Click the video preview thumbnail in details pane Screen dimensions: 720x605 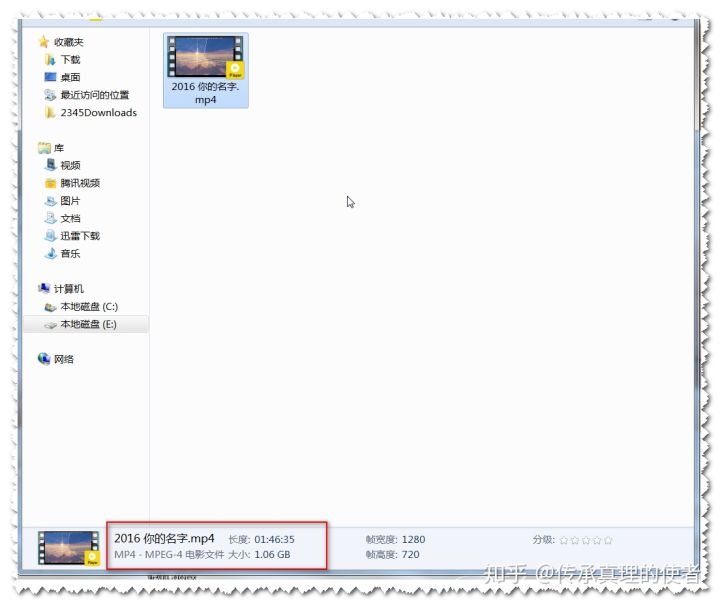coord(69,548)
